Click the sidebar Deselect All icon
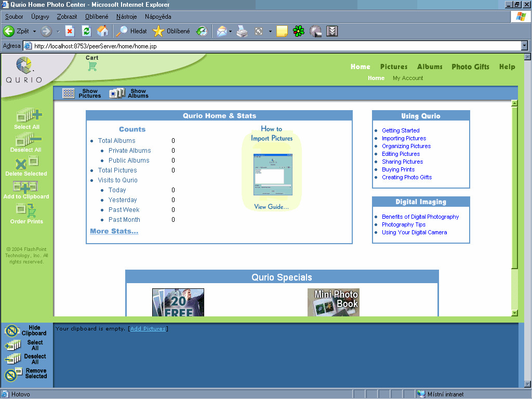The image size is (532, 399). pyautogui.click(x=29, y=139)
